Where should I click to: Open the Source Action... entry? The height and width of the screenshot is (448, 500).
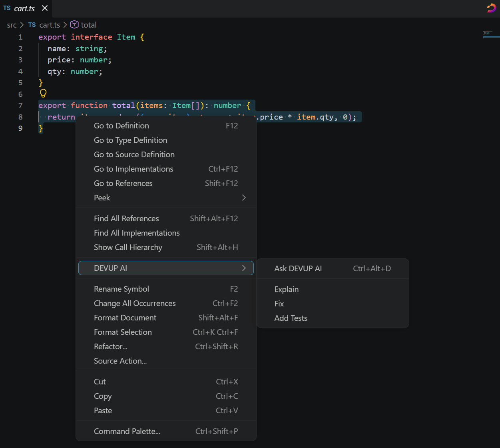[x=166, y=361]
